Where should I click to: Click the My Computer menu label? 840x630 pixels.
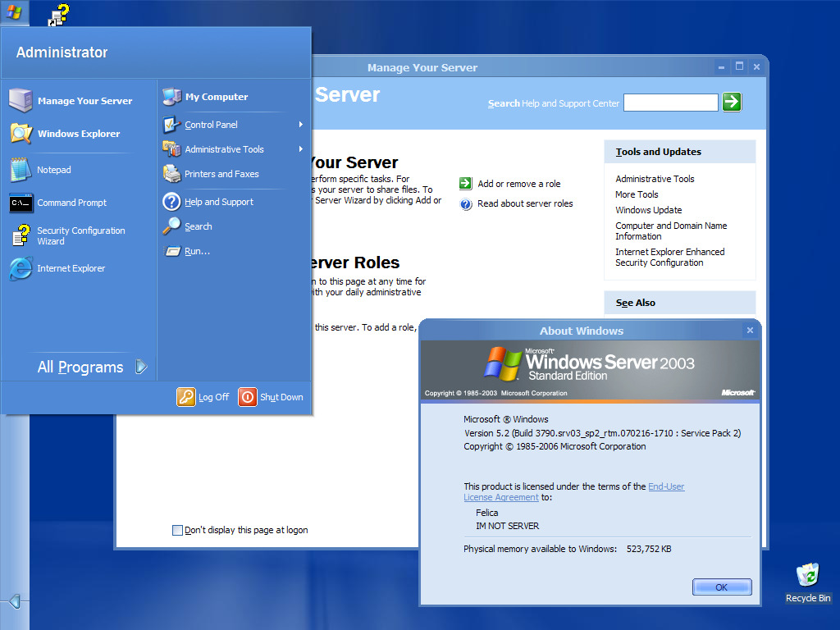point(217,97)
